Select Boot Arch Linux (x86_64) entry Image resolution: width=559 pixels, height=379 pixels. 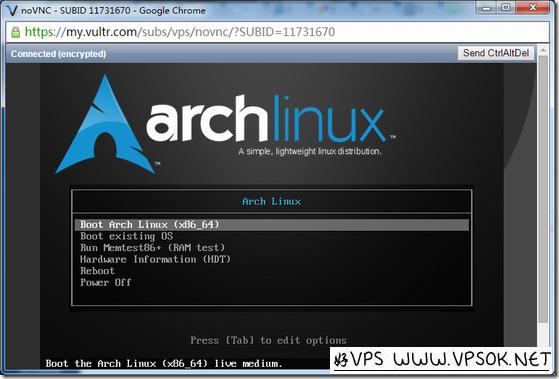click(272, 225)
